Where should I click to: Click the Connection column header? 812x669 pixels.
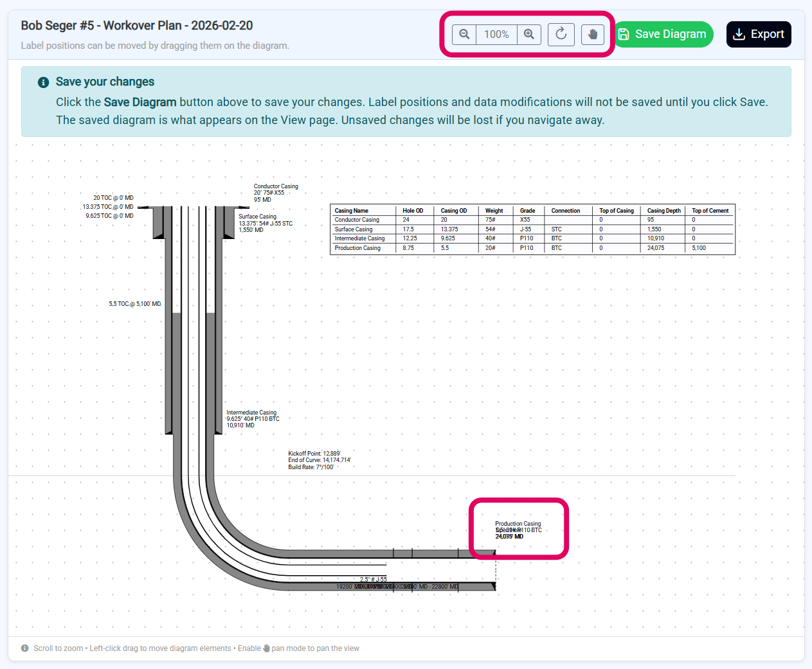(x=566, y=211)
